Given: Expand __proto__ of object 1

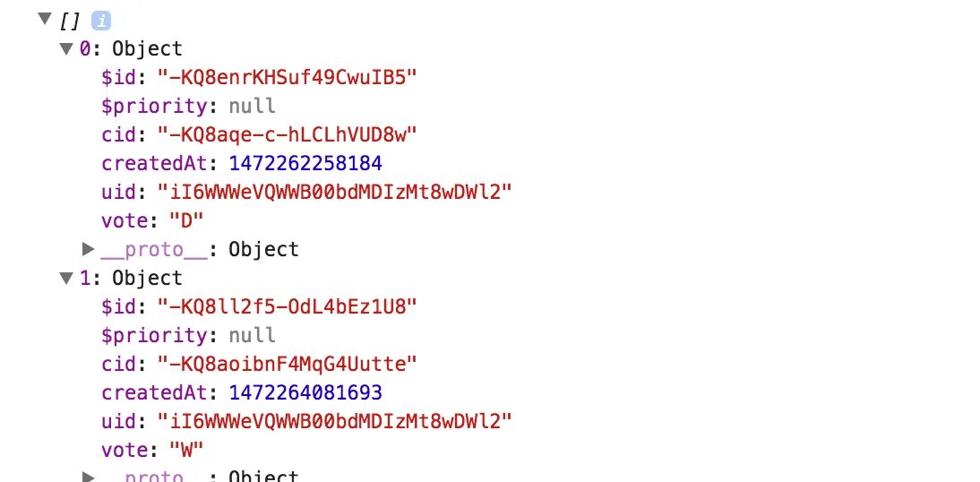Looking at the screenshot, I should tap(88, 477).
